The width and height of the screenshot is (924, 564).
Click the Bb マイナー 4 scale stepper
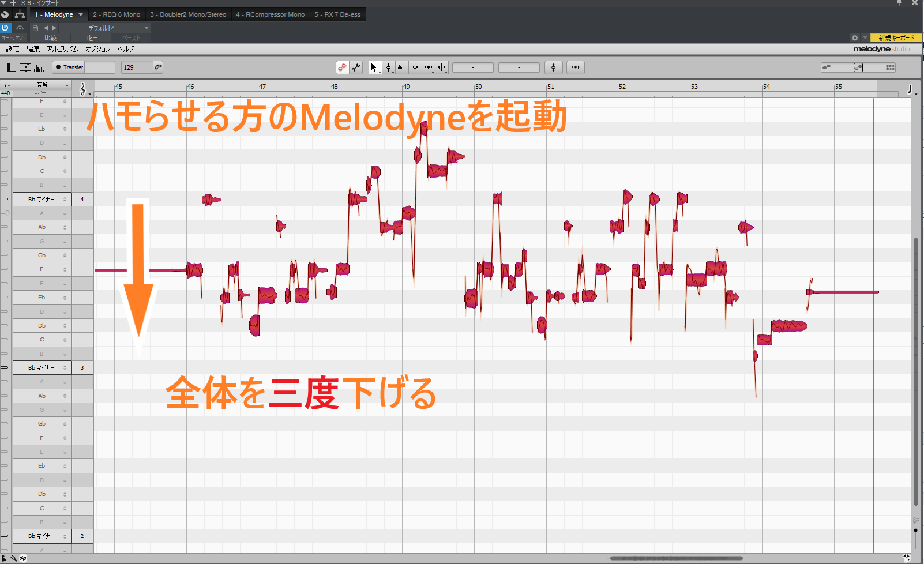click(x=65, y=199)
